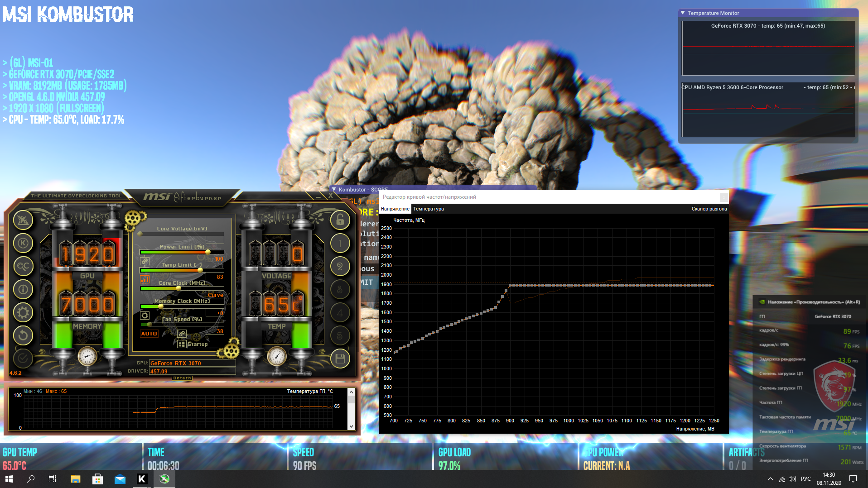Close the Редактор кривой частот/напряжений window
Viewport: 868px width, 488px height.
[x=724, y=197]
